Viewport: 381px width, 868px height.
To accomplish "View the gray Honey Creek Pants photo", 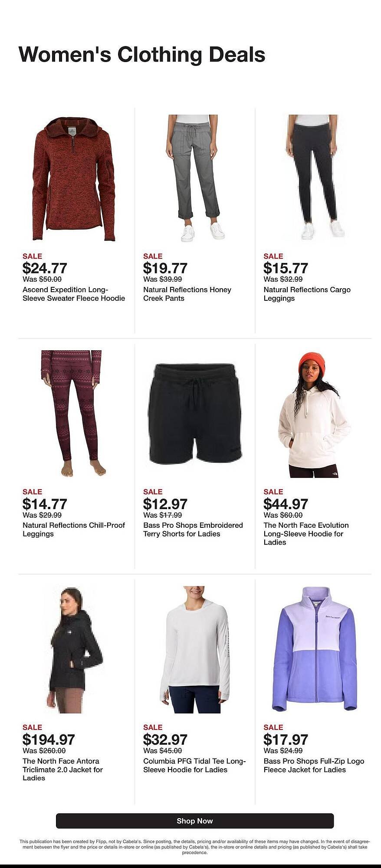I will tap(195, 178).
